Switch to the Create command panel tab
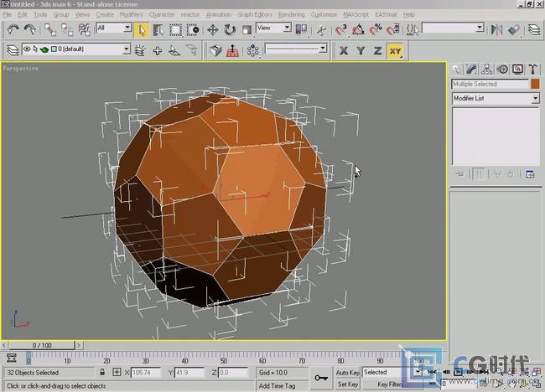Viewport: 545px width, 392px height. [457, 70]
